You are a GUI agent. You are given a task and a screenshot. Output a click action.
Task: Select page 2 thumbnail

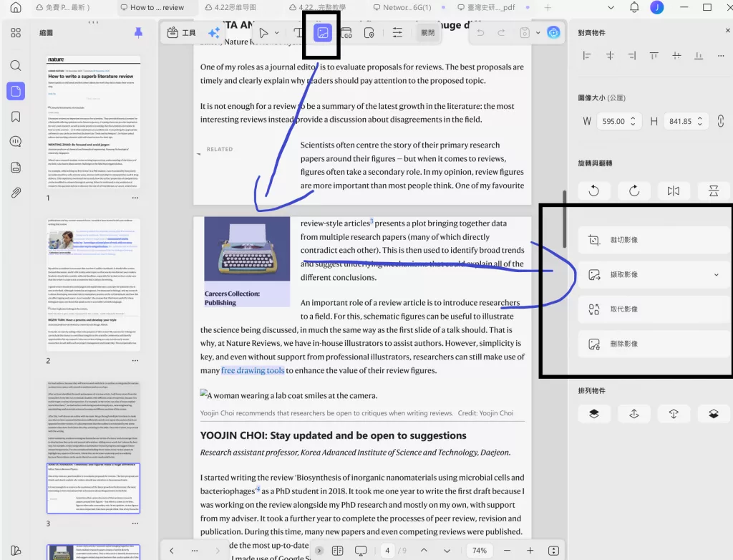tap(94, 284)
